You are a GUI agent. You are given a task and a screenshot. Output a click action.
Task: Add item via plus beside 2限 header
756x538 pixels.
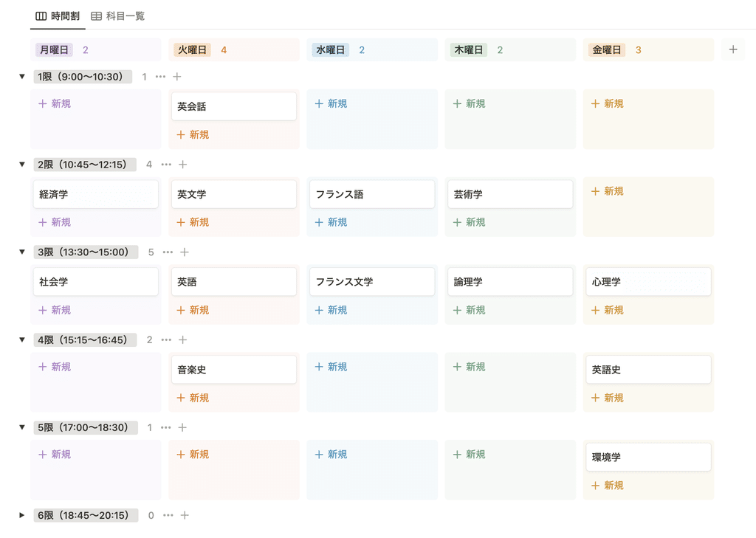[x=183, y=165]
